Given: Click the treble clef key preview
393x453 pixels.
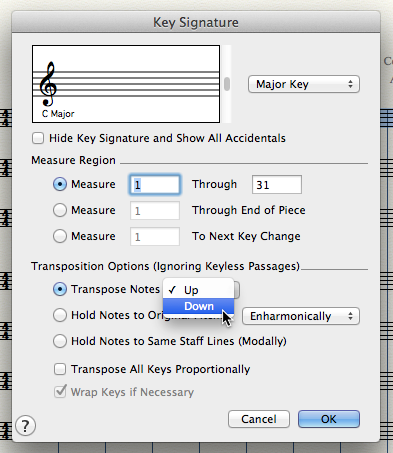Looking at the screenshot, I should coord(126,84).
